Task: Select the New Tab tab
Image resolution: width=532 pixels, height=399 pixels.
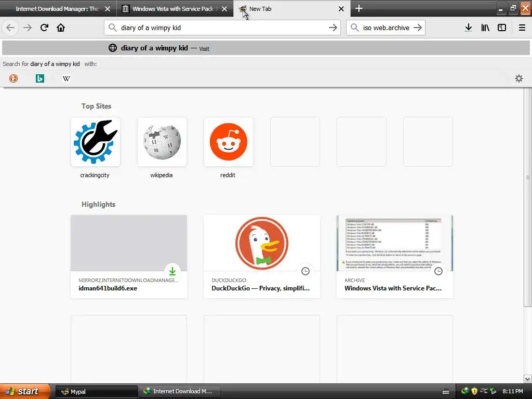Action: 292,8
